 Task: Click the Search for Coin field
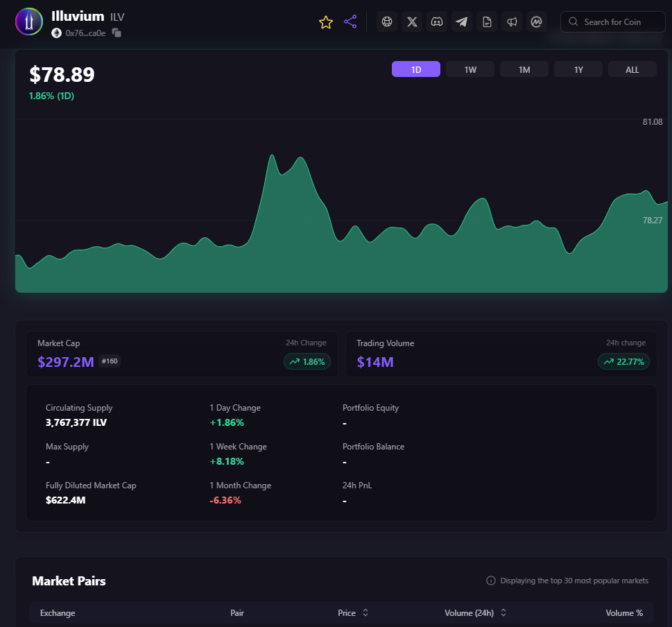612,22
